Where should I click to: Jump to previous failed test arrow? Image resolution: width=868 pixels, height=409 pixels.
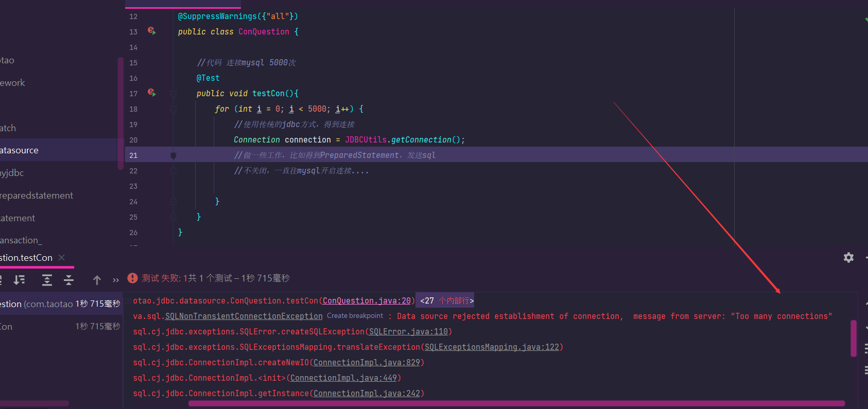(x=97, y=280)
